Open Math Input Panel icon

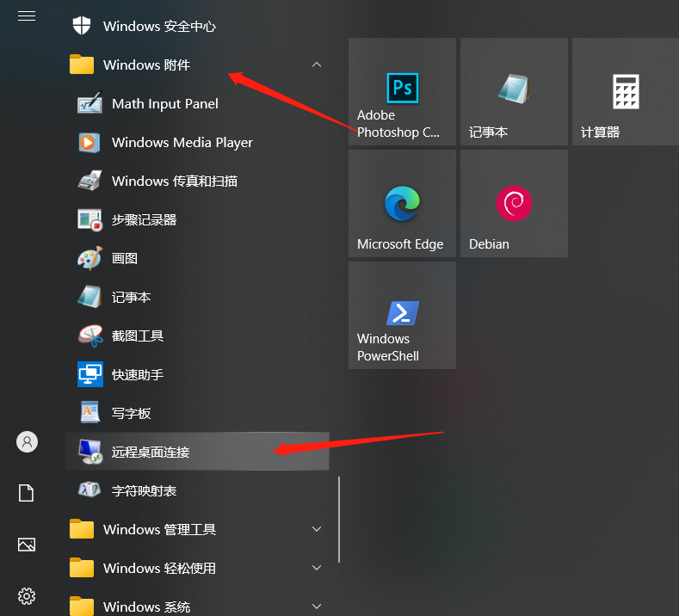tap(90, 103)
